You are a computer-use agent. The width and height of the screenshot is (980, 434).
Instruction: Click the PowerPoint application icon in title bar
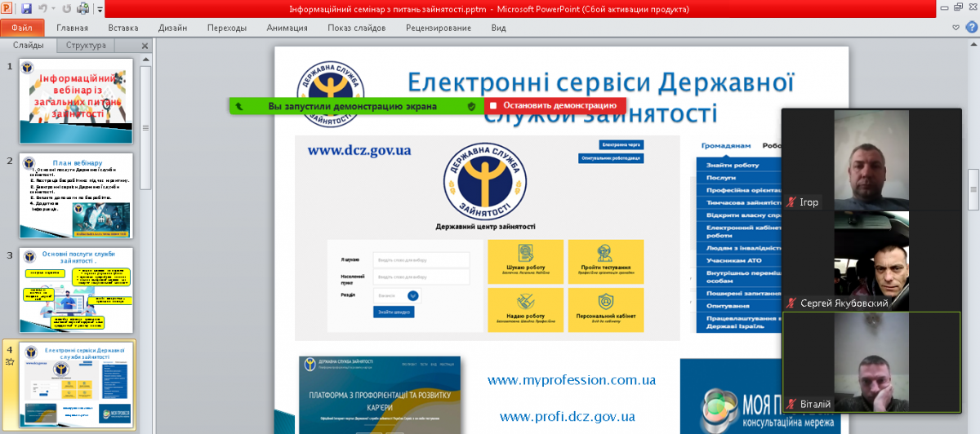[x=8, y=9]
